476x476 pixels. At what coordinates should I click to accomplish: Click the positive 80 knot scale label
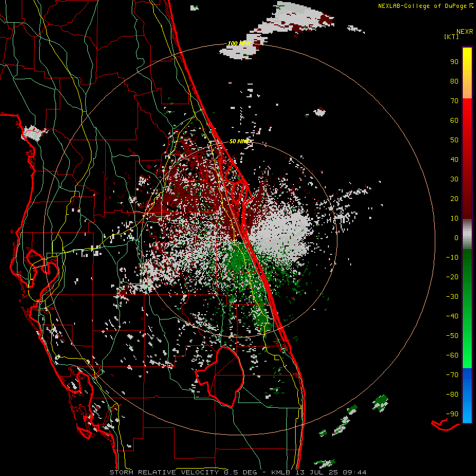pyautogui.click(x=454, y=81)
